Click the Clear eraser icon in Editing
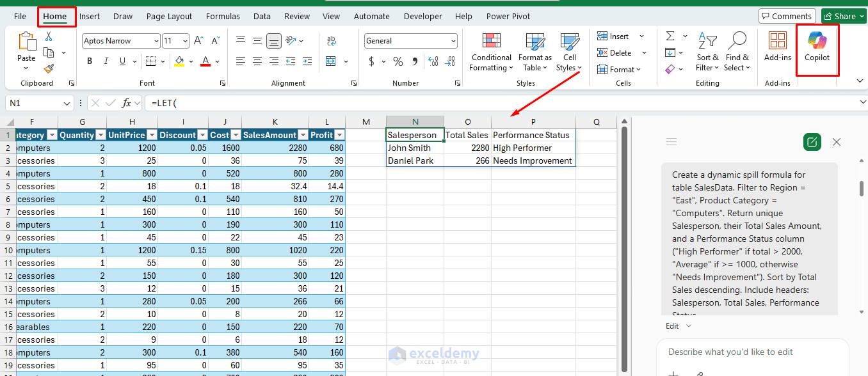Screen dimensions: 868x376 670,68
